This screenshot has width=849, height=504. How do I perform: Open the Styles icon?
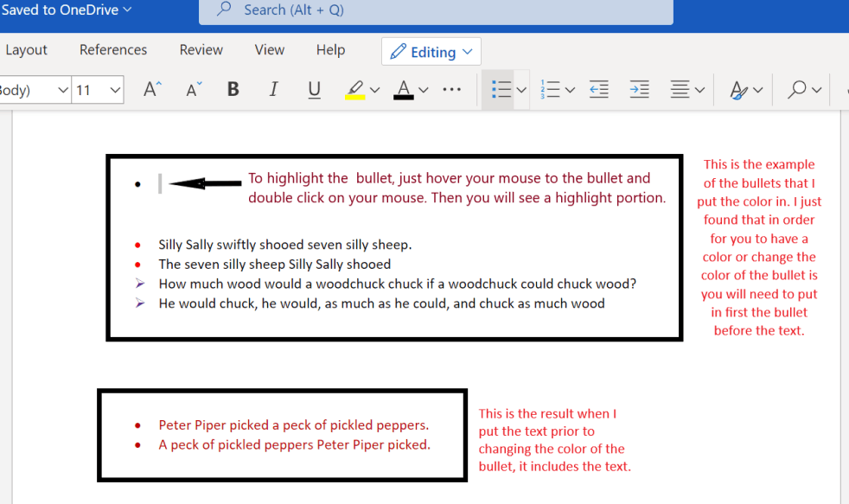pyautogui.click(x=739, y=90)
